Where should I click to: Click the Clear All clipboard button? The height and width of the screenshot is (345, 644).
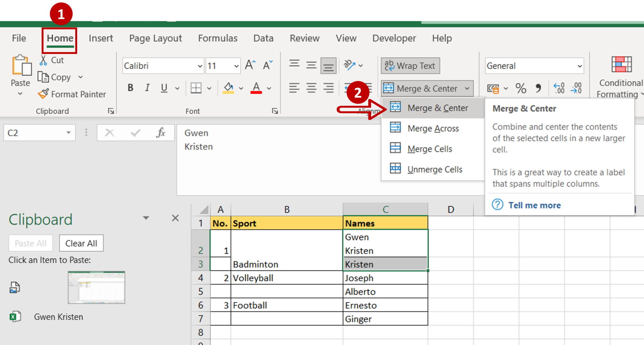pos(81,243)
